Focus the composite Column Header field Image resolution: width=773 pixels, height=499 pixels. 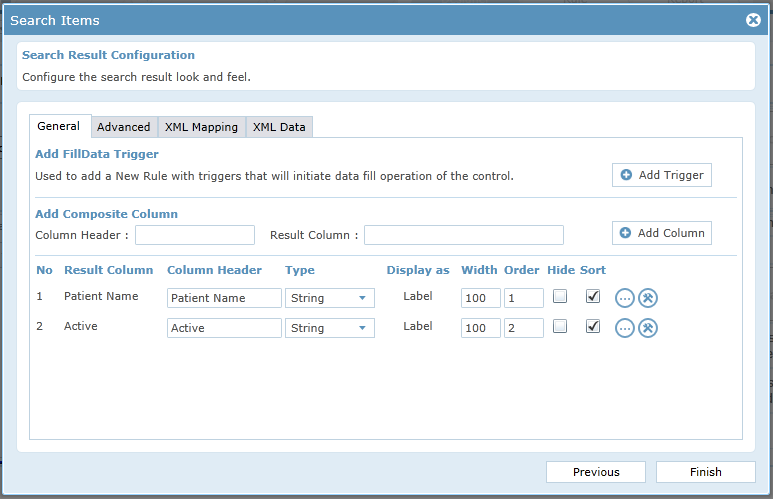tap(195, 235)
